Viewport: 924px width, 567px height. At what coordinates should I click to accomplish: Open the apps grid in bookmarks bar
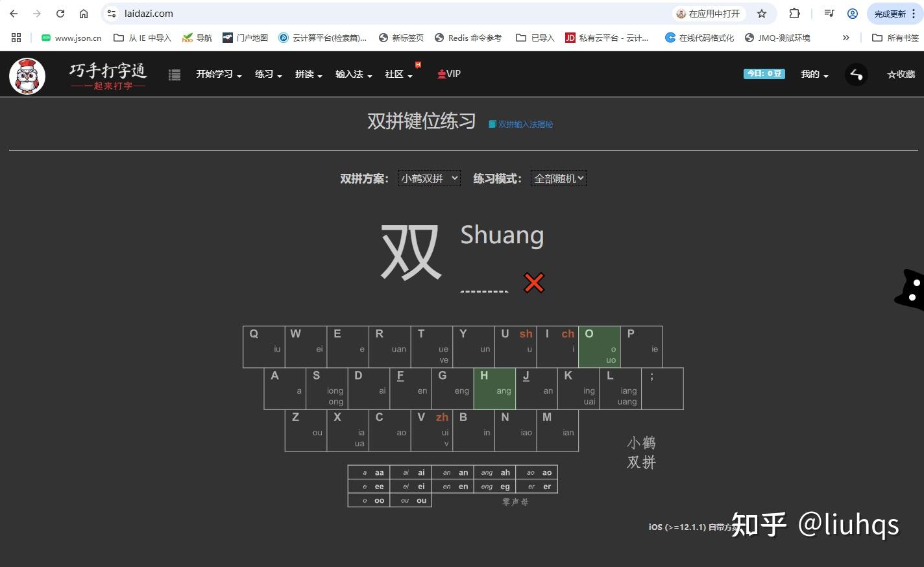pos(16,38)
